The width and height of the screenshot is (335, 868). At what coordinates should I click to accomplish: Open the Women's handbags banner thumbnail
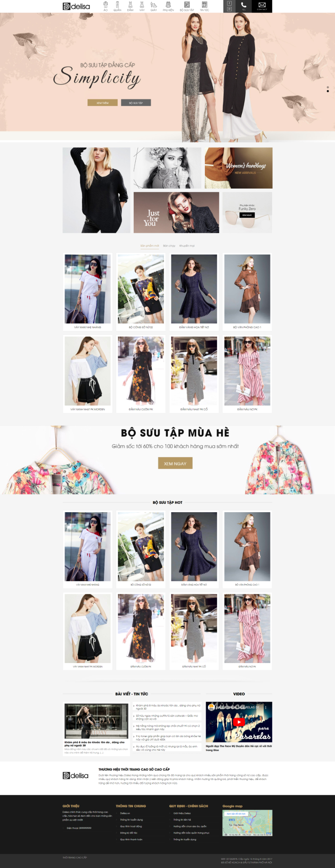(x=239, y=168)
